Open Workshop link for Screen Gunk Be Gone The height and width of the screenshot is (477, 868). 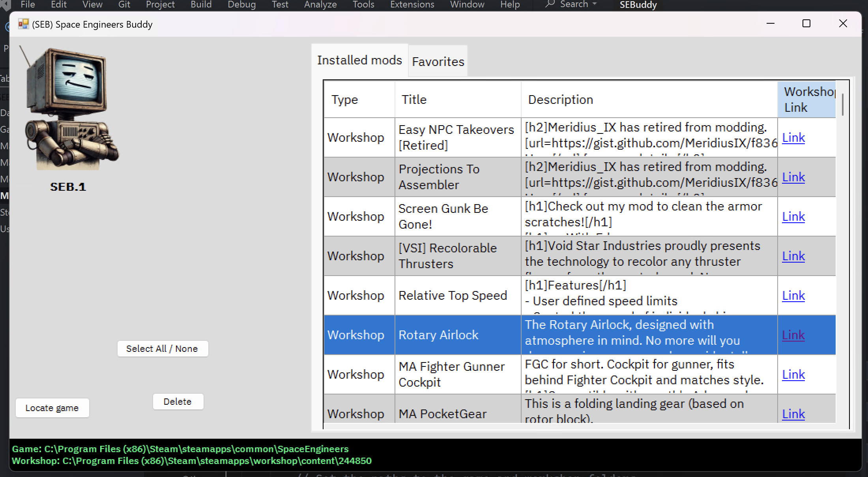[x=793, y=216]
